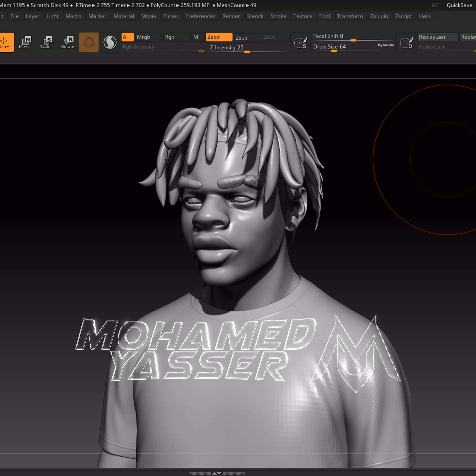
Task: Adjust the Z Intensity slider
Action: [247, 51]
